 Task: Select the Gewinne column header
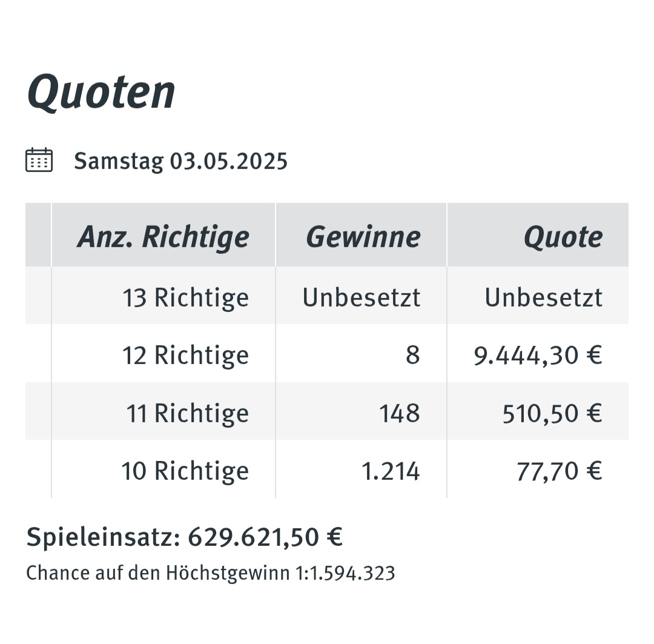click(363, 237)
